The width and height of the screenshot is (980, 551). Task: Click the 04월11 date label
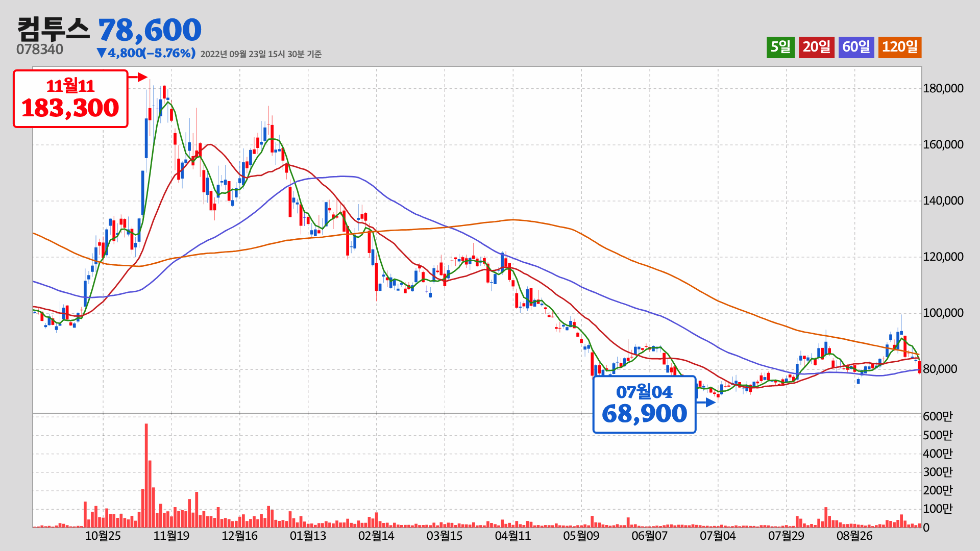coord(513,536)
